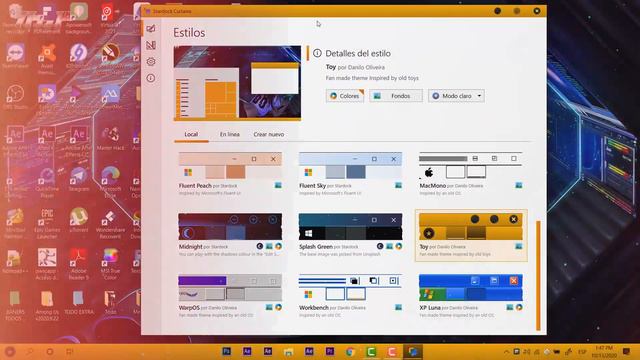Select the Workbench style thumbnail
The image size is (640, 360).
[x=350, y=288]
